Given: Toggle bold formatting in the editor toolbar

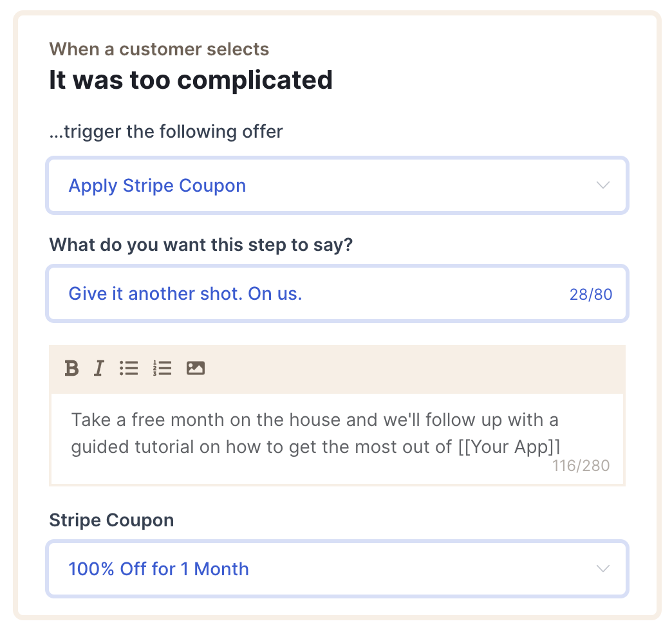Looking at the screenshot, I should click(71, 368).
